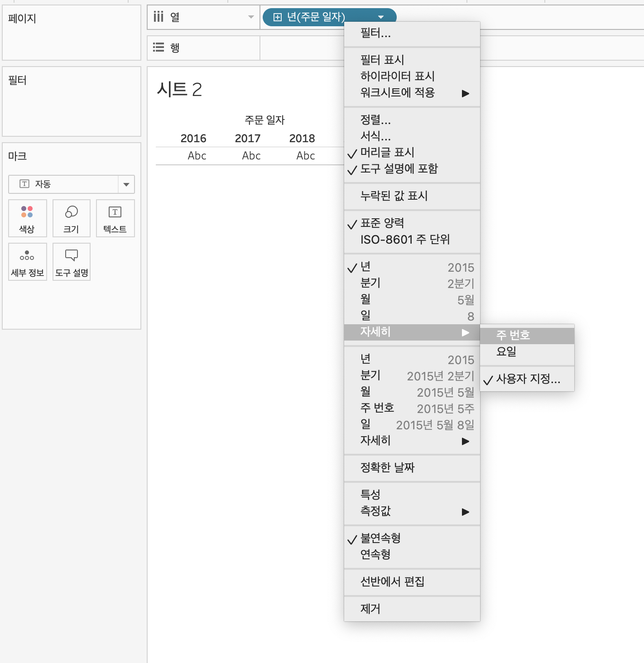Click 제거 to remove the pill

412,609
